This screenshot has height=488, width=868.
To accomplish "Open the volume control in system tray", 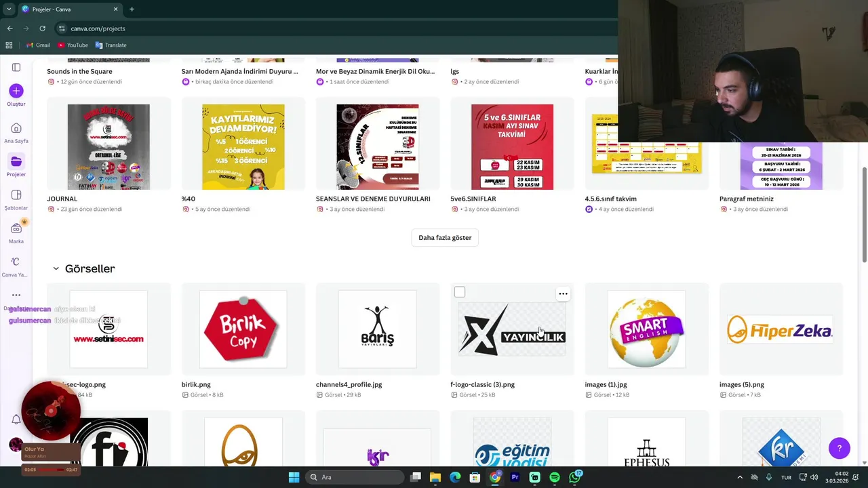I will (x=814, y=477).
